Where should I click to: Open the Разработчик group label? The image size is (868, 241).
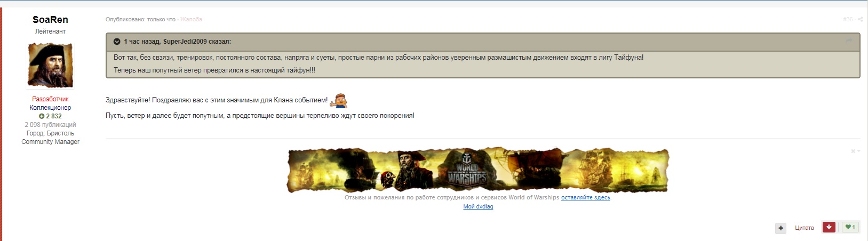coord(50,99)
